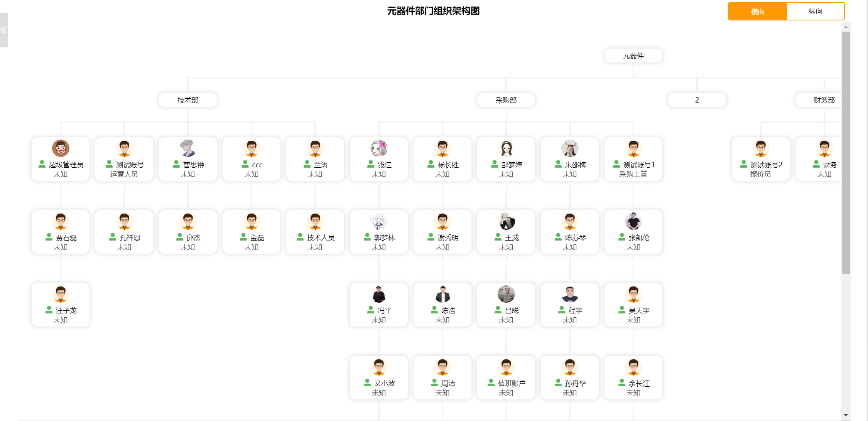Click 朱邵梅's avatar picture
The image size is (868, 421).
[570, 148]
